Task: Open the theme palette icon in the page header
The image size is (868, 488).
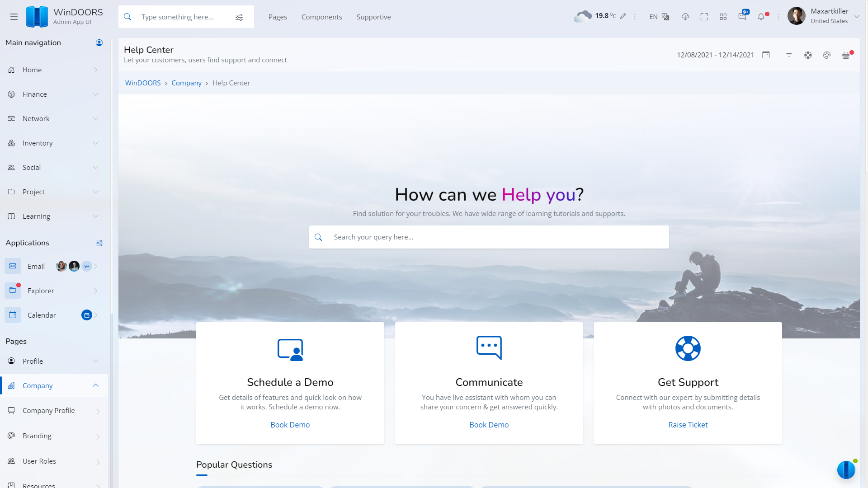Action: click(827, 55)
